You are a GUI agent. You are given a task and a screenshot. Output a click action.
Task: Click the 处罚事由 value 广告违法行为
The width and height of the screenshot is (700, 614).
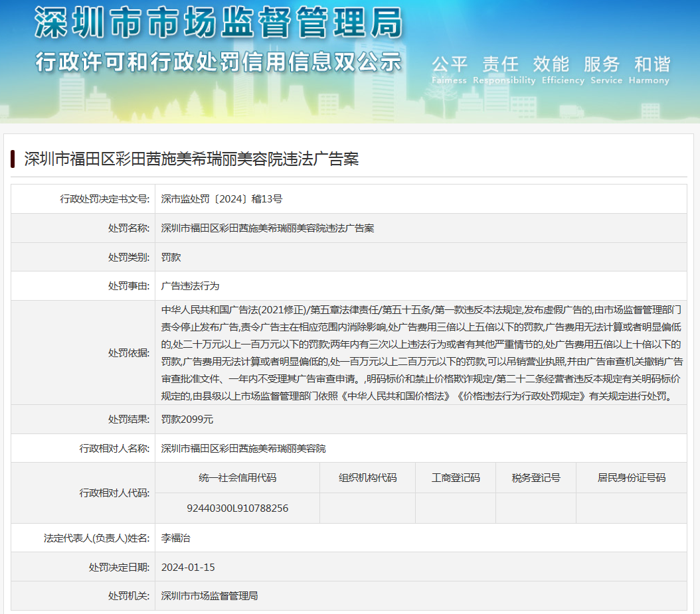click(x=190, y=286)
